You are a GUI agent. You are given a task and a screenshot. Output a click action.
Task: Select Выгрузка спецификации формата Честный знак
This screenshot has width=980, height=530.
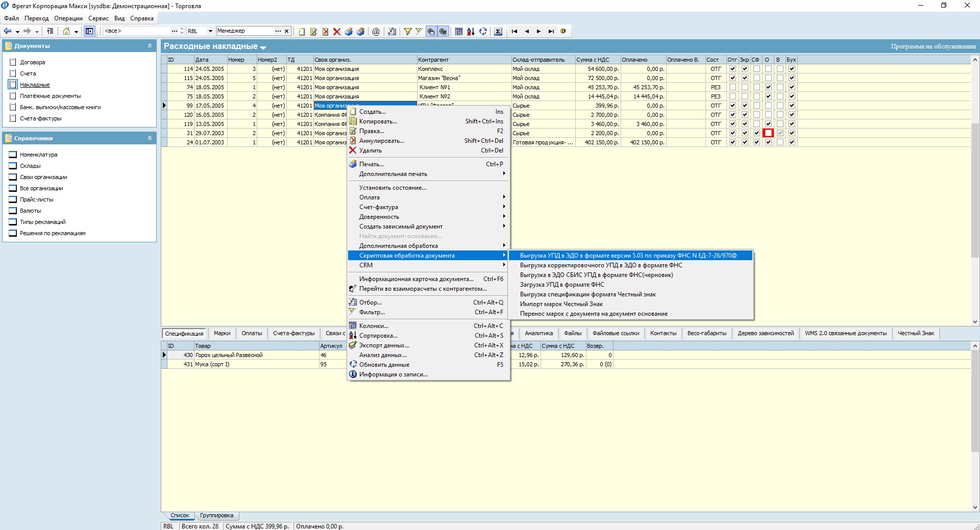pos(587,294)
